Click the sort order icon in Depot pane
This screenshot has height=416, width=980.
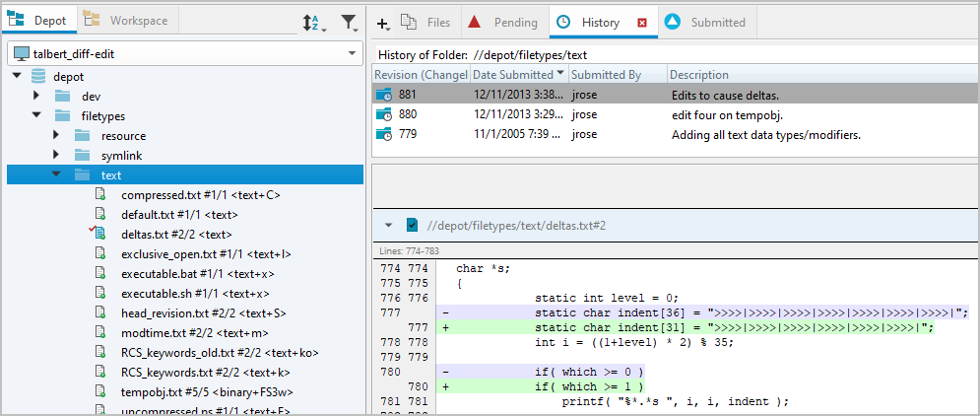click(309, 22)
